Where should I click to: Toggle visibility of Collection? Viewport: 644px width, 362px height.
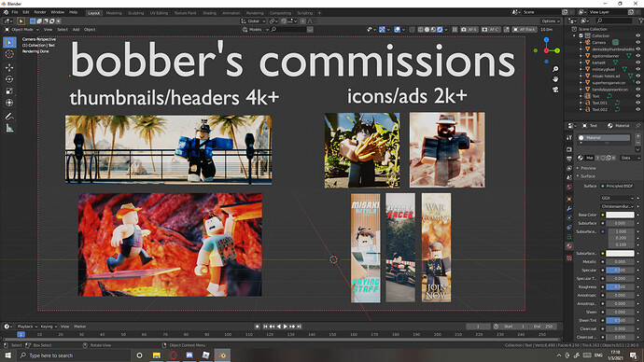[637, 35]
